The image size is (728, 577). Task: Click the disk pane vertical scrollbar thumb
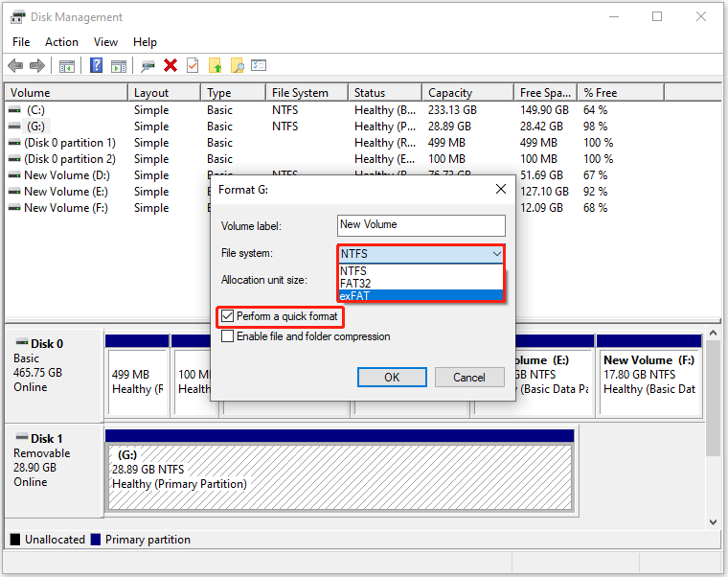pyautogui.click(x=713, y=398)
